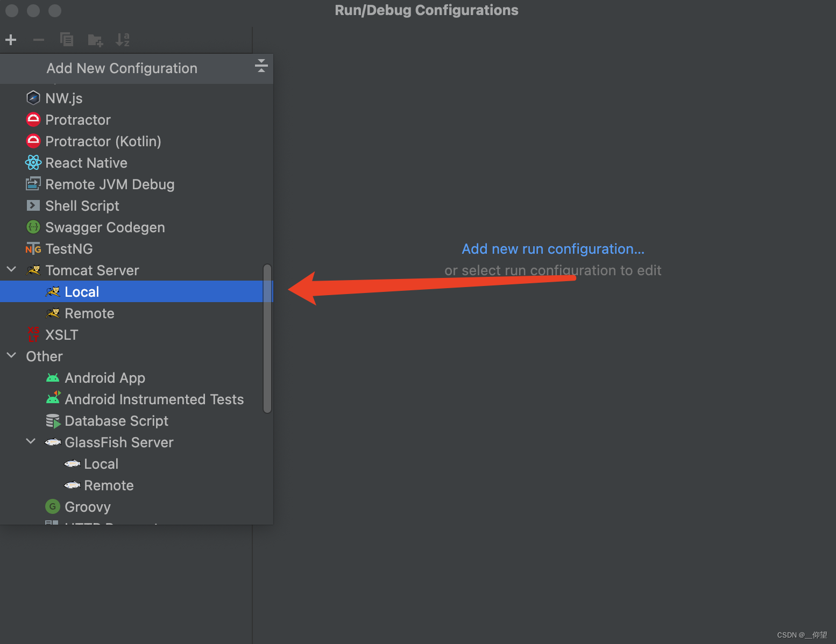The width and height of the screenshot is (836, 644).
Task: Click the red window close button
Action: point(12,10)
